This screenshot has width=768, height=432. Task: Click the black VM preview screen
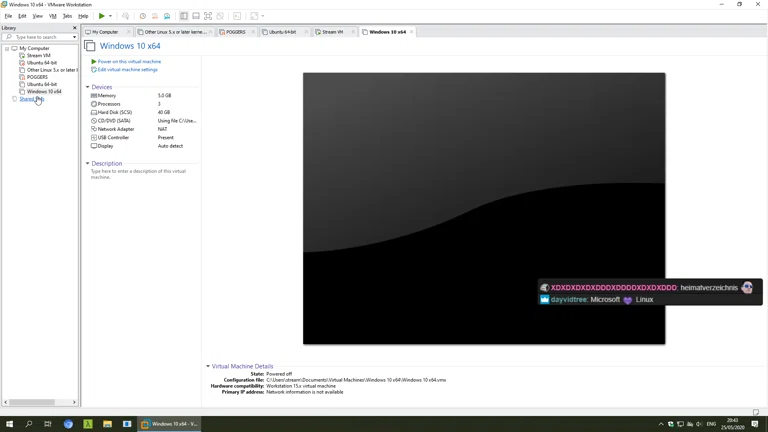(484, 209)
